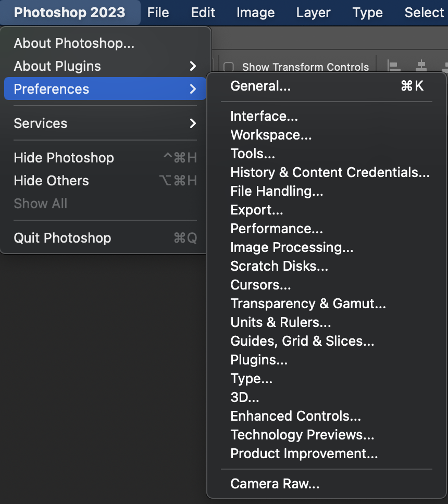Open History & Content Credentials... preferences
This screenshot has height=504, width=448.
(x=327, y=172)
